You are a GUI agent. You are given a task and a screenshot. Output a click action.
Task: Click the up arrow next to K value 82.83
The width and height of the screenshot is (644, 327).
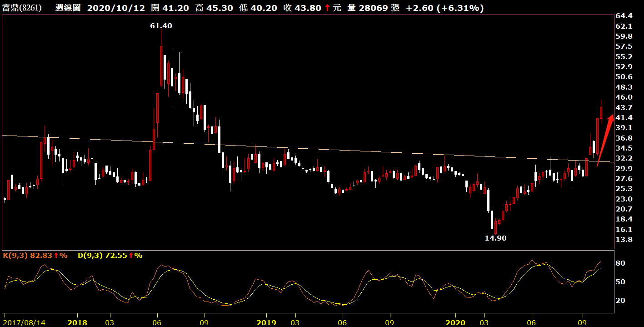[56, 256]
